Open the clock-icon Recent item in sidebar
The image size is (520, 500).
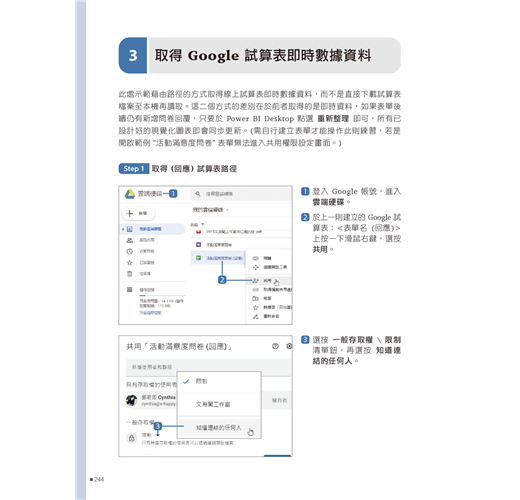click(x=130, y=251)
